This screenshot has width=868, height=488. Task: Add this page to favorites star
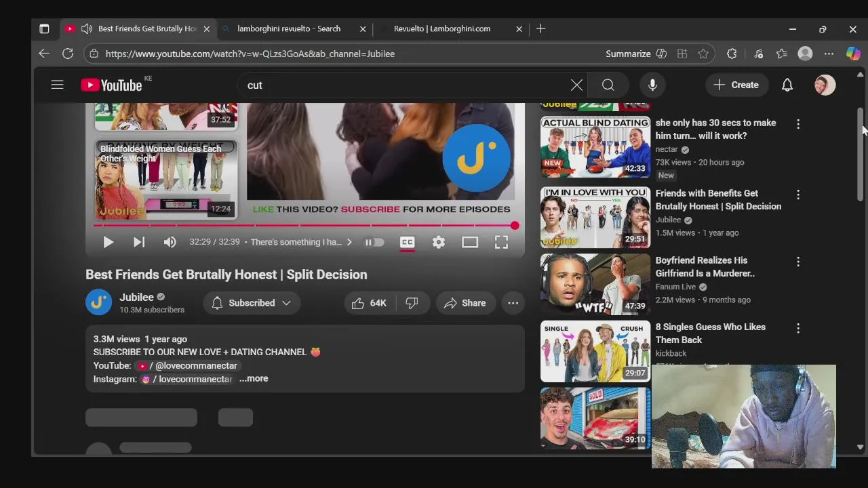[x=703, y=54]
